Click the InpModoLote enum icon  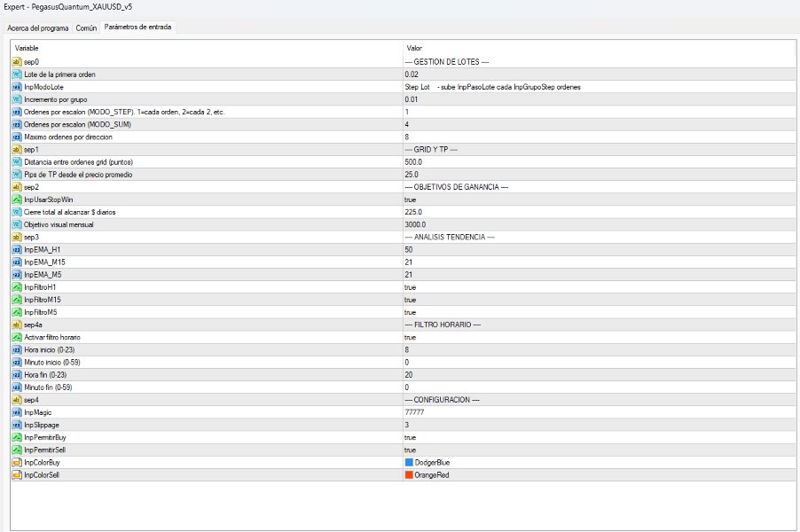pos(17,87)
